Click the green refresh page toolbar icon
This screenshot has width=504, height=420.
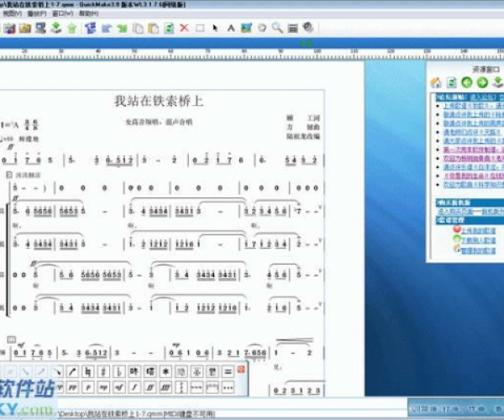point(169,29)
